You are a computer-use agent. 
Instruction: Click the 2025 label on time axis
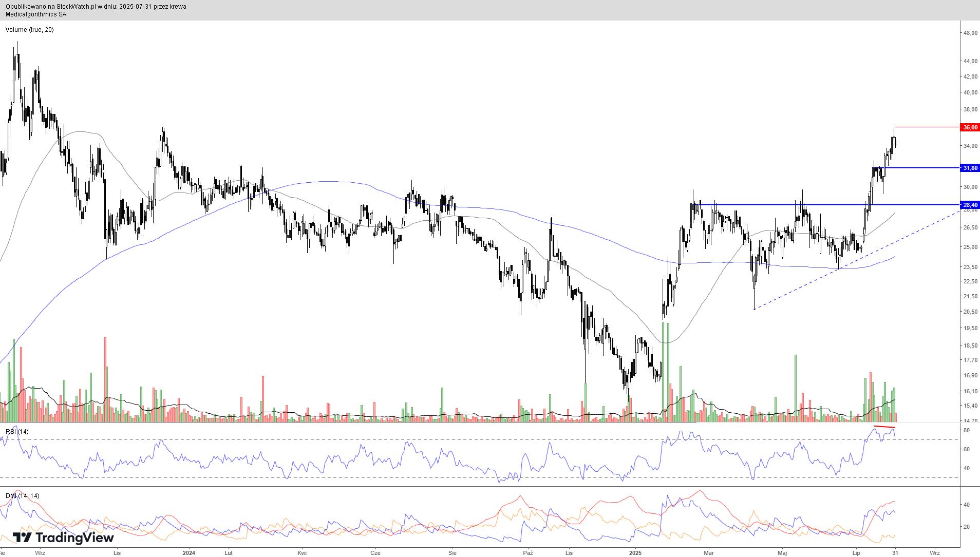coord(635,553)
